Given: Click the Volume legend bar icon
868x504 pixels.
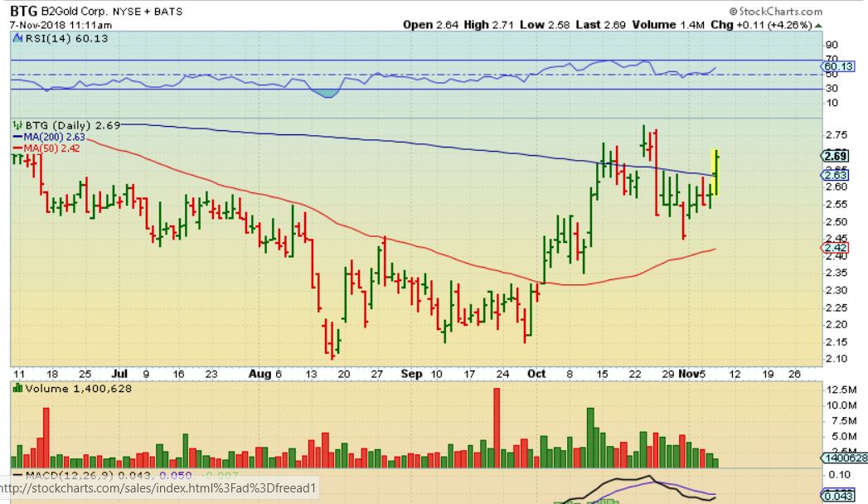Looking at the screenshot, I should pos(17,389).
